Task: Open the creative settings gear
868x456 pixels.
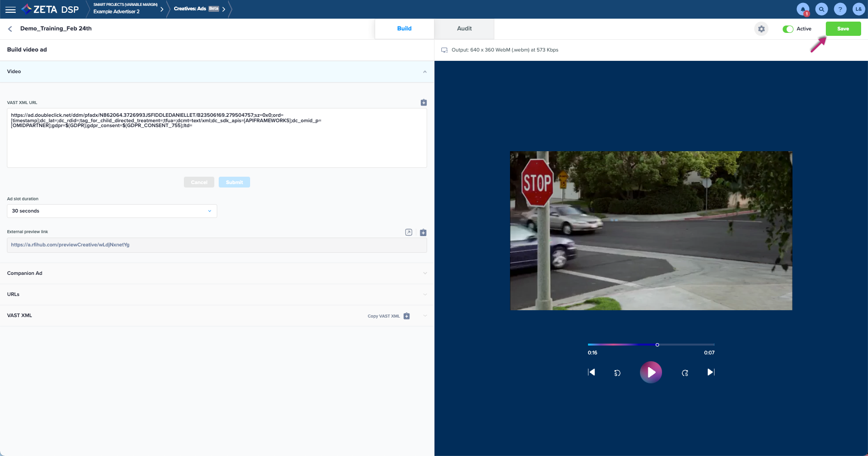Action: 761,29
